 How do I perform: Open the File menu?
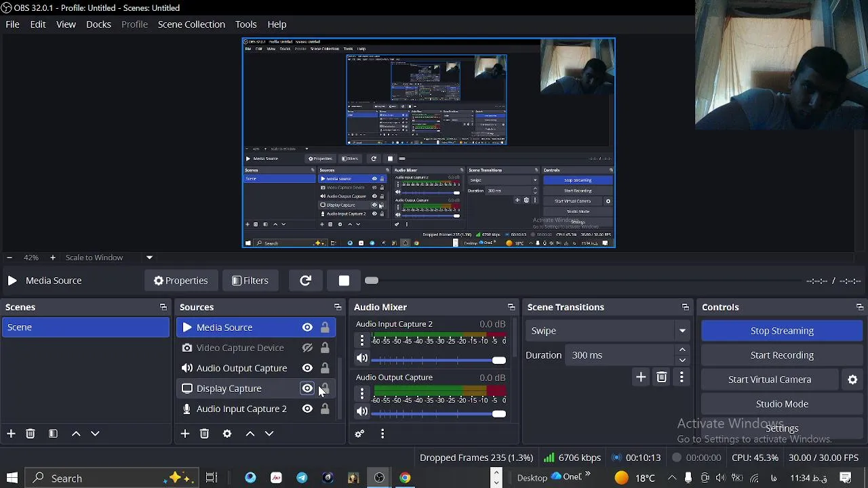[x=12, y=24]
